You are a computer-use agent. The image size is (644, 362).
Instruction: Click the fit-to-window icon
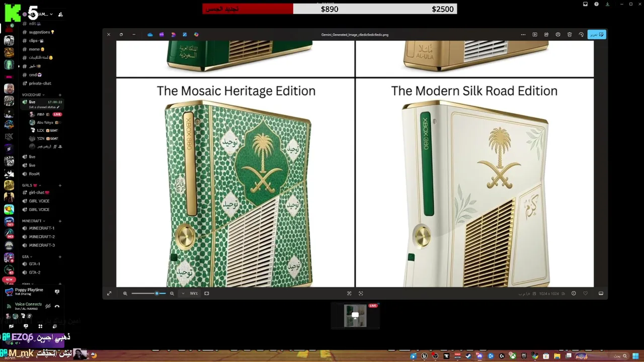click(x=206, y=293)
